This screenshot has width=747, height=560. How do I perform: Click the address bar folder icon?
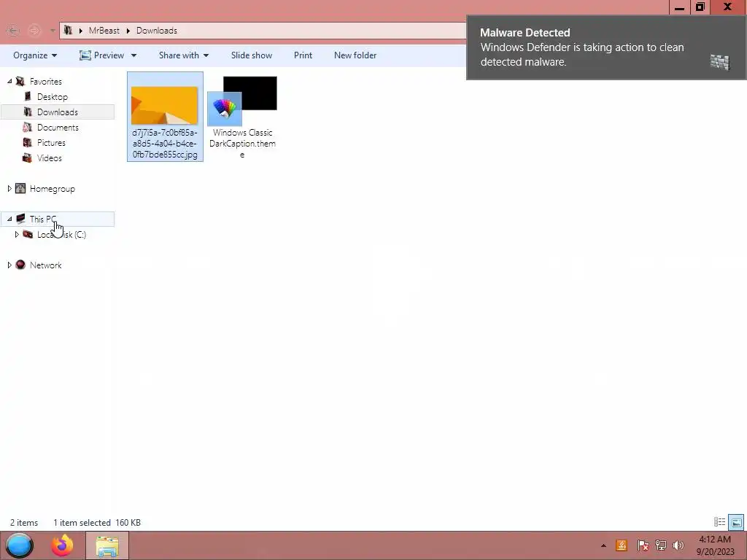pos(68,31)
